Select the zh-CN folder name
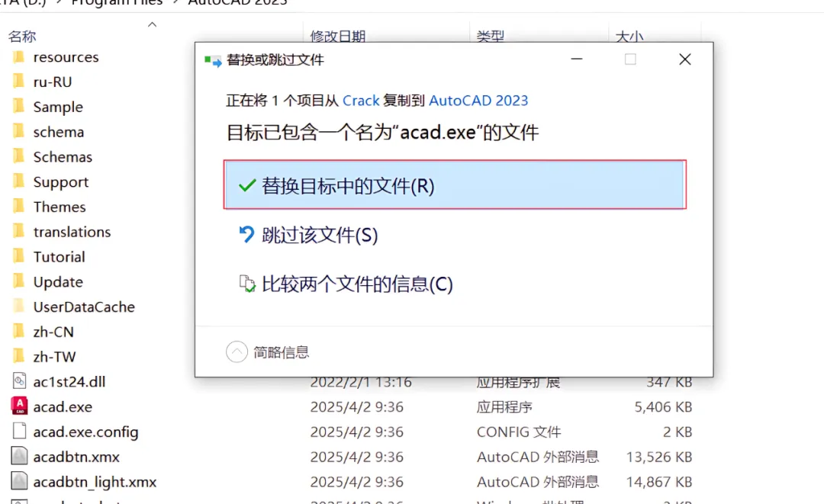 [53, 332]
